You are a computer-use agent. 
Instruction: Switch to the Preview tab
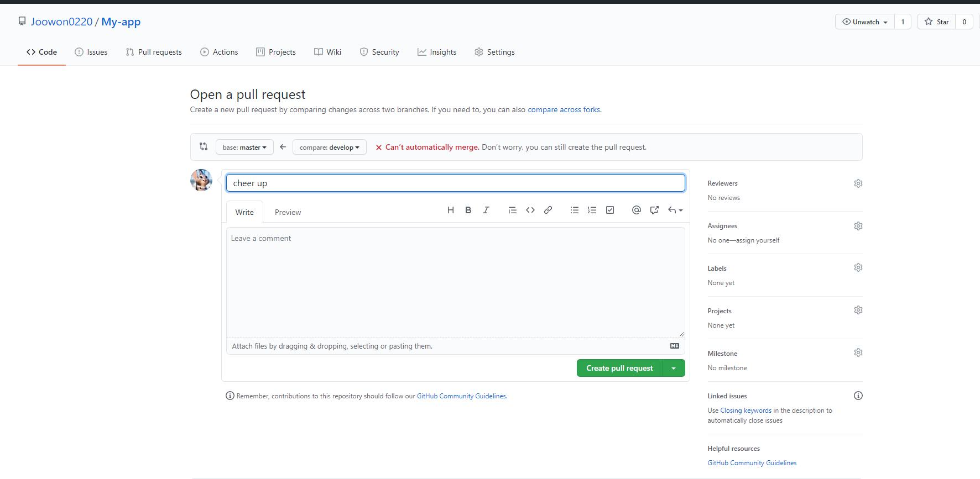click(288, 212)
